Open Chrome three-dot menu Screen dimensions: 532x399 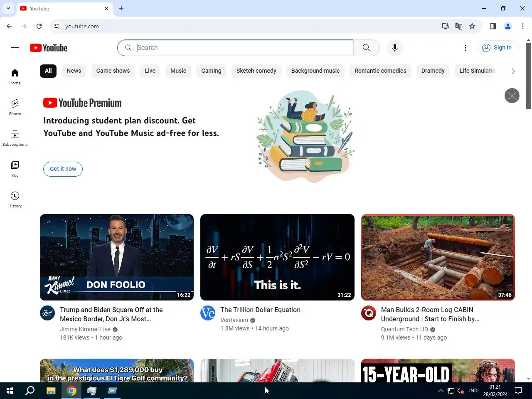tap(523, 26)
